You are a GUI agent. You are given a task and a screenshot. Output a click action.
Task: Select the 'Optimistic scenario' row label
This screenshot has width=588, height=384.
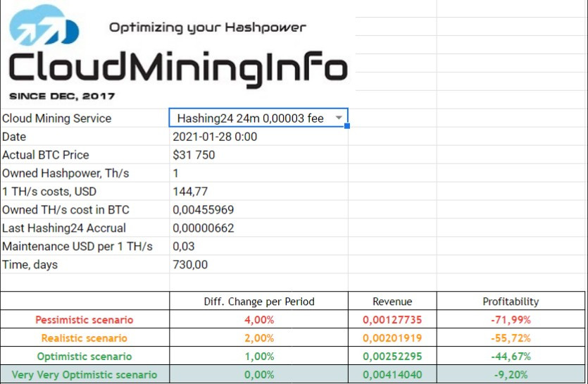(85, 357)
